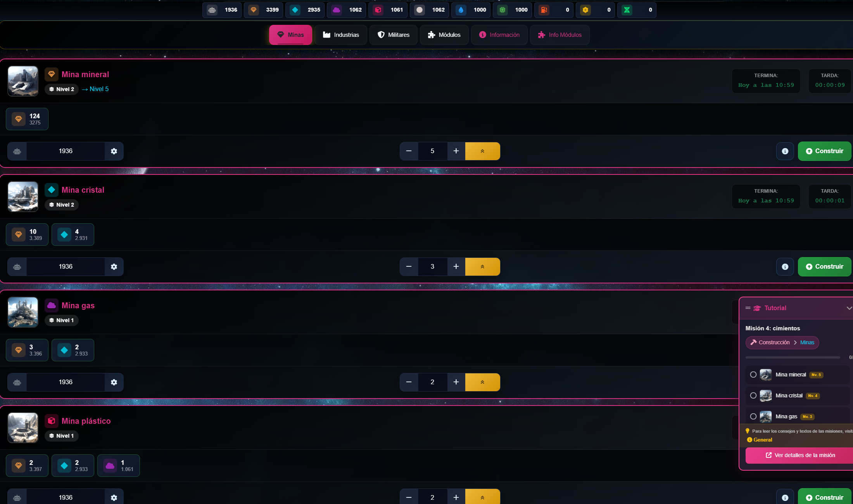Click robot icon in Mina mineral worker field
This screenshot has width=853, height=504.
tap(17, 151)
